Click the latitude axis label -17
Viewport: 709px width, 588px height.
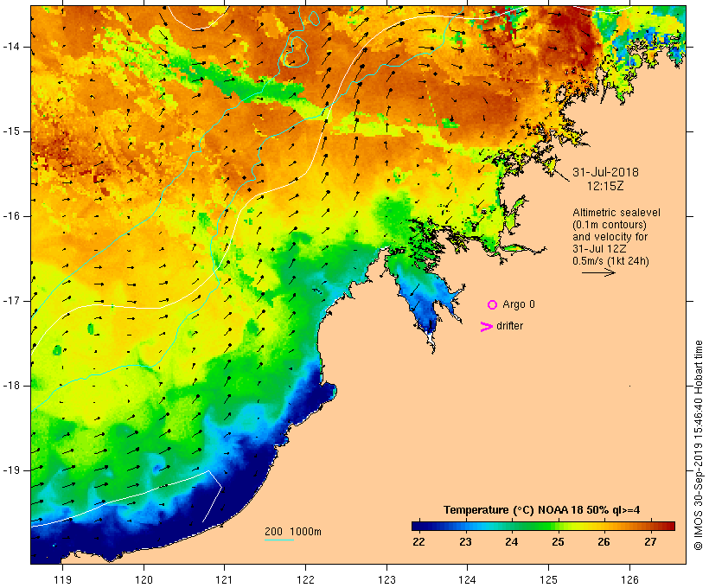10,301
